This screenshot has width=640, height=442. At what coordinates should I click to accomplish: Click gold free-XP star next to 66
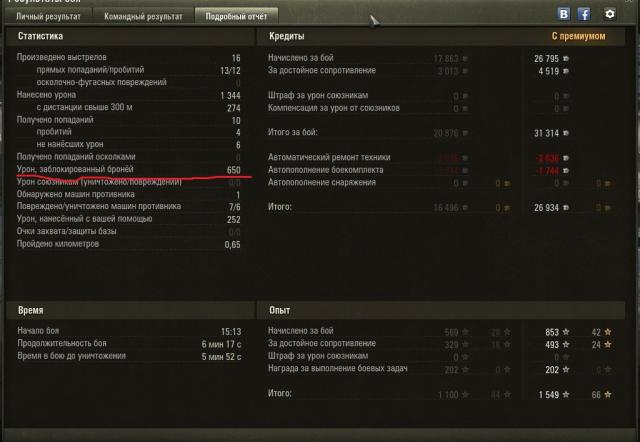pos(608,395)
